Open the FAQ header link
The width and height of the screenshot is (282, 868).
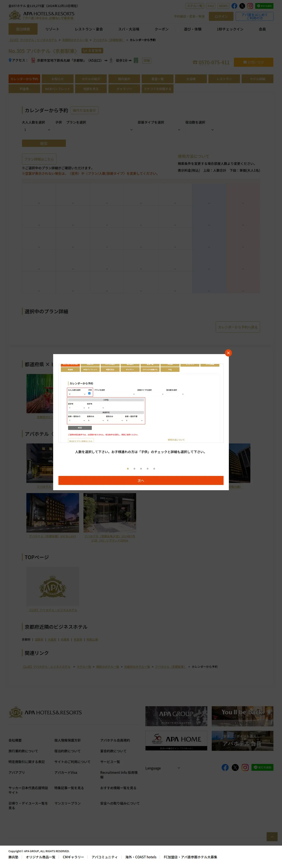point(211,6)
